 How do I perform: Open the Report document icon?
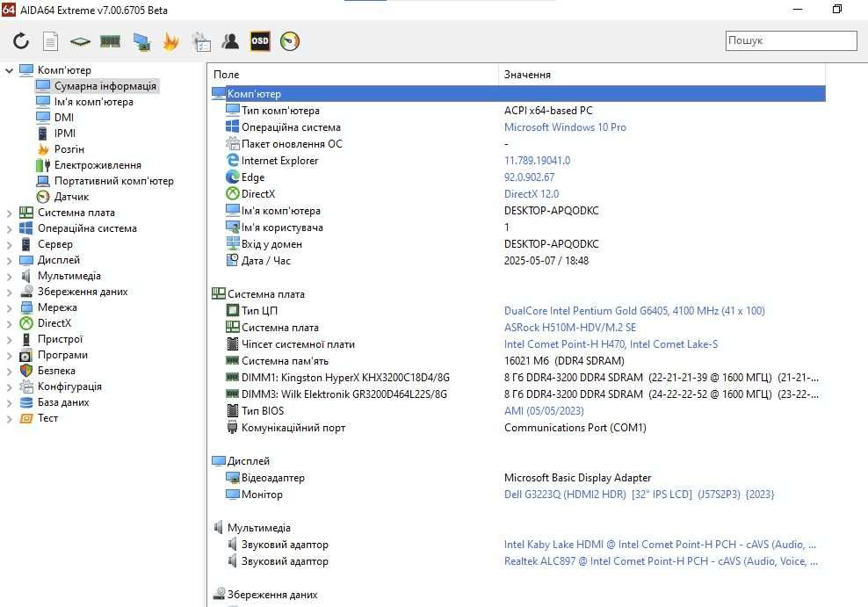[50, 41]
